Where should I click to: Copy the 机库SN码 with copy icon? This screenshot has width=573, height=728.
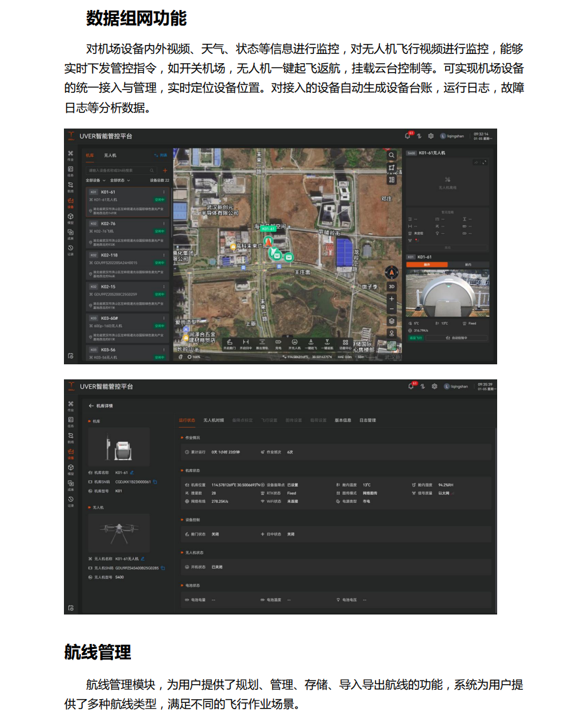pos(155,482)
